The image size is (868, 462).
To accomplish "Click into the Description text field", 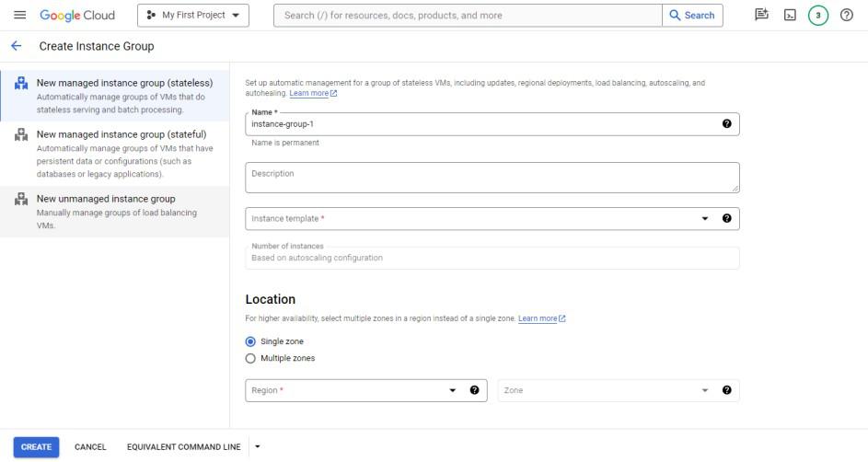I will tap(492, 178).
